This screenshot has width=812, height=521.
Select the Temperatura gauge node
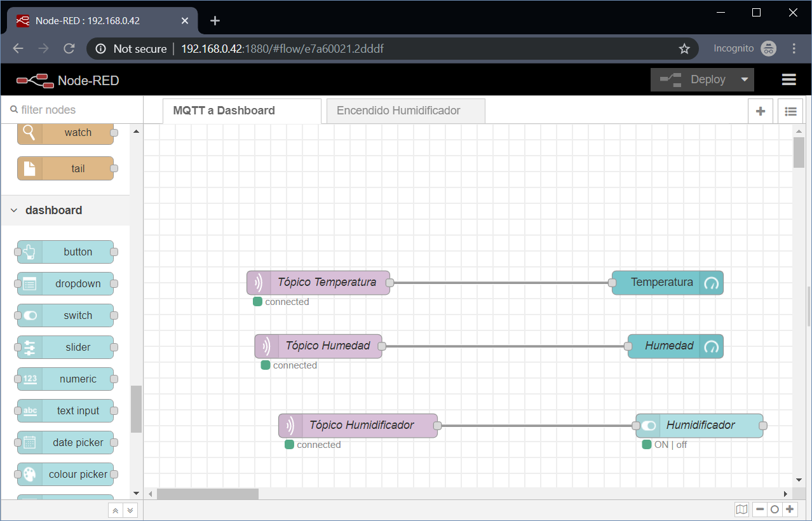pos(668,283)
